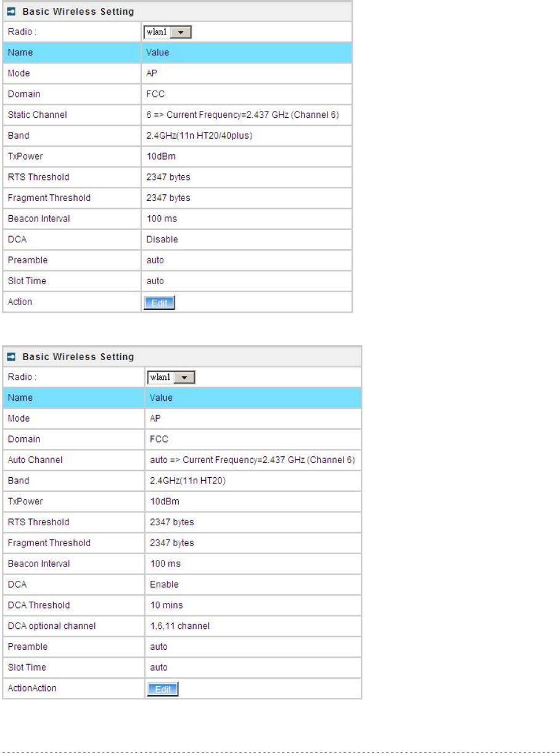
Task: Click the '100 ms' value in the lower table
Action: click(x=165, y=563)
